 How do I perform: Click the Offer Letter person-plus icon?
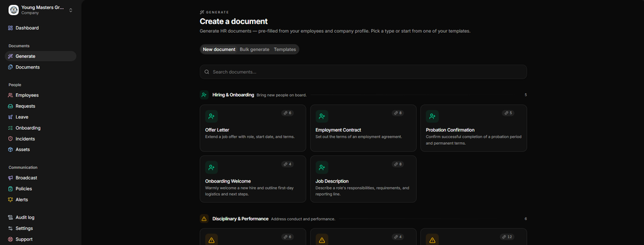click(x=211, y=117)
